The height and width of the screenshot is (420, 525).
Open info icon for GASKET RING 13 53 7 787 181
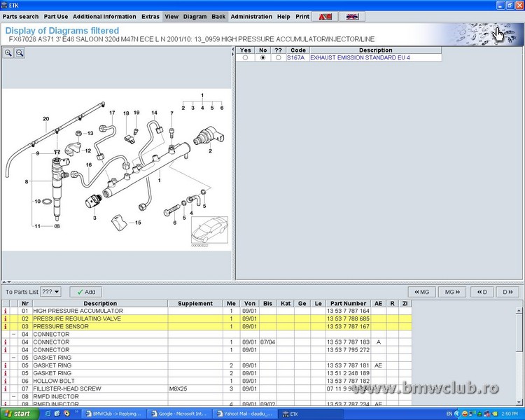point(6,365)
